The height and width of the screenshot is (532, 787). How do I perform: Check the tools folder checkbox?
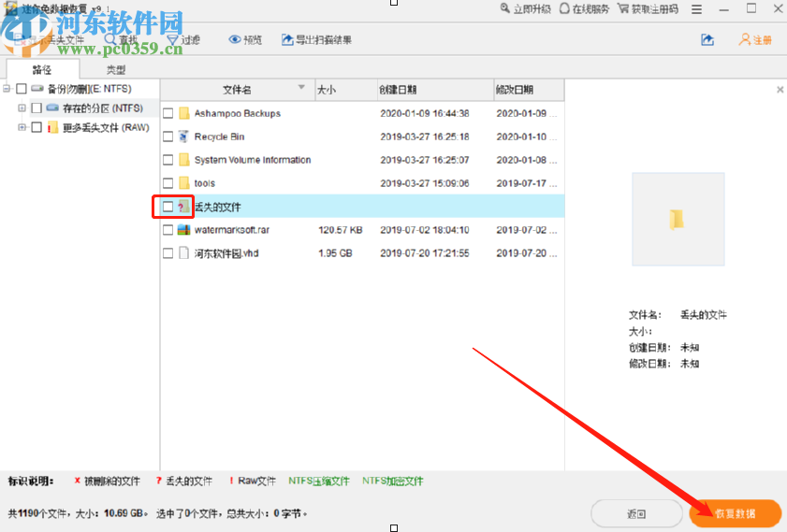(168, 183)
